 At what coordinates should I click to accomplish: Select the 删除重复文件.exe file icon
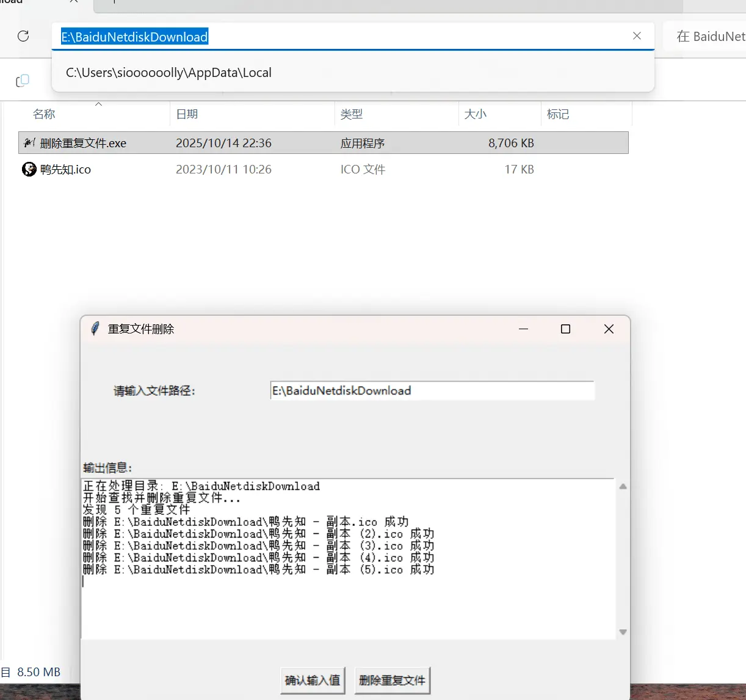point(29,143)
